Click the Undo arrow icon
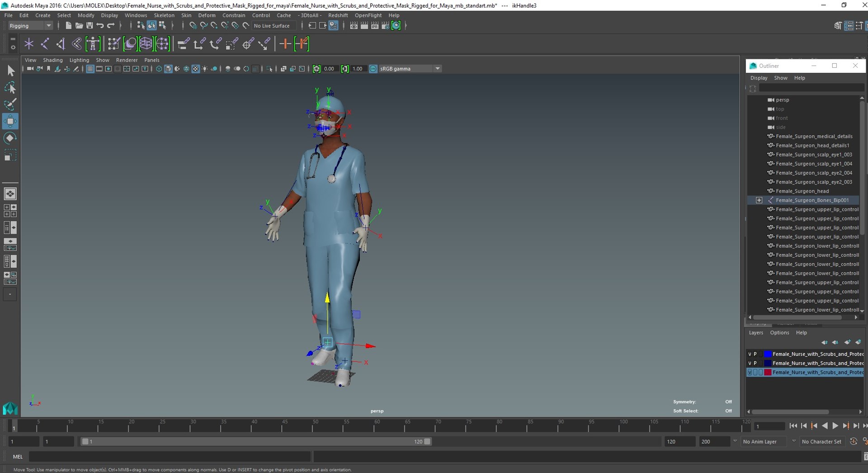 pyautogui.click(x=100, y=26)
